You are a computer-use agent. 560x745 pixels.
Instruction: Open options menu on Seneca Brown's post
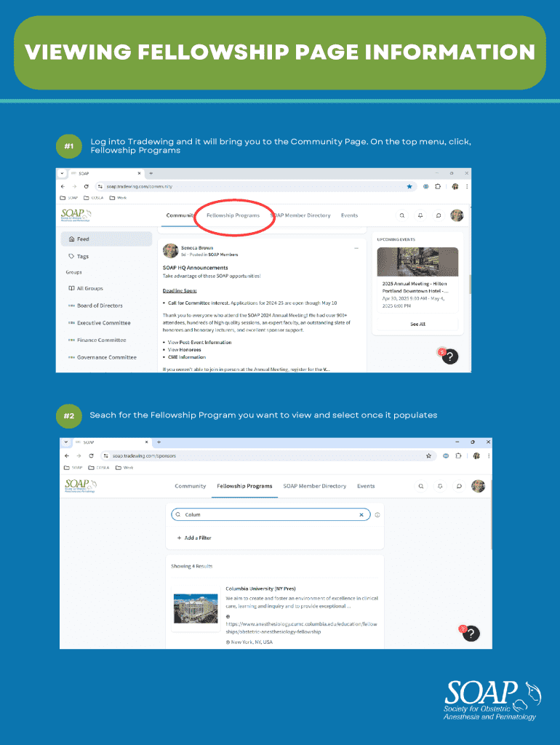point(356,249)
